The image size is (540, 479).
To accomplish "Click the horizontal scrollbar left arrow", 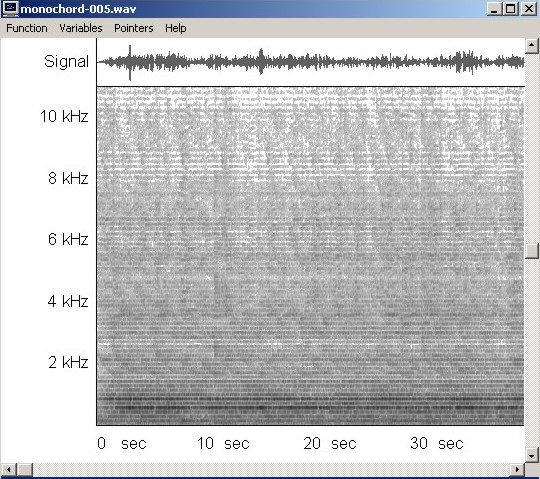I will point(9,470).
